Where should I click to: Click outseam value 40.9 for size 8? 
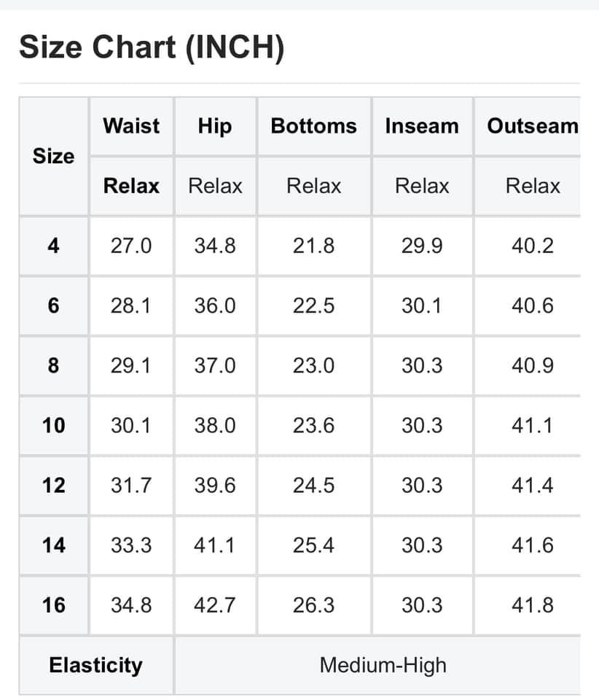[532, 365]
